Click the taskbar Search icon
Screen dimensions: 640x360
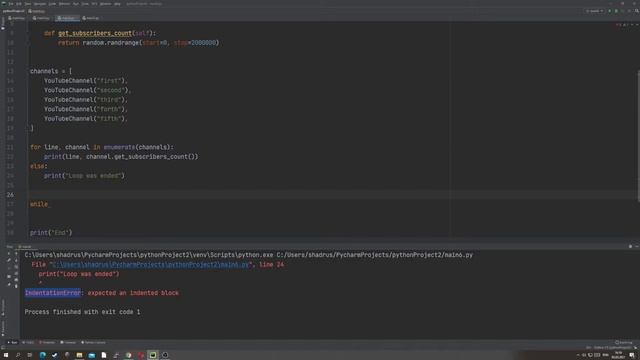(x=18, y=355)
